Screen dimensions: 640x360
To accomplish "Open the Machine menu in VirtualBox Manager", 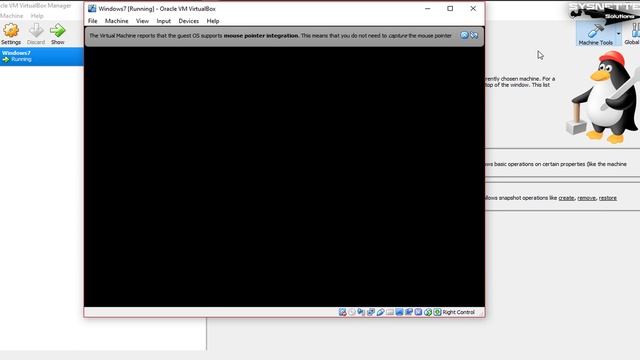I will point(11,16).
